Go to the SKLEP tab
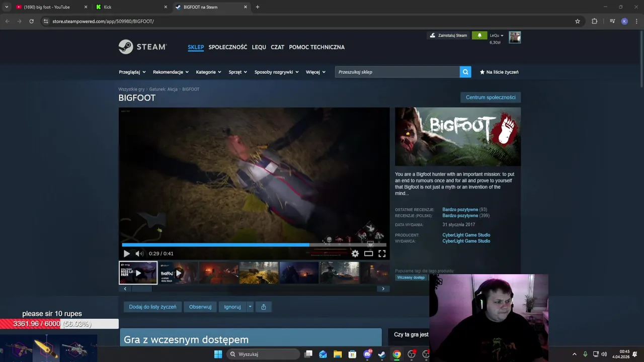The height and width of the screenshot is (362, 644). pyautogui.click(x=196, y=47)
